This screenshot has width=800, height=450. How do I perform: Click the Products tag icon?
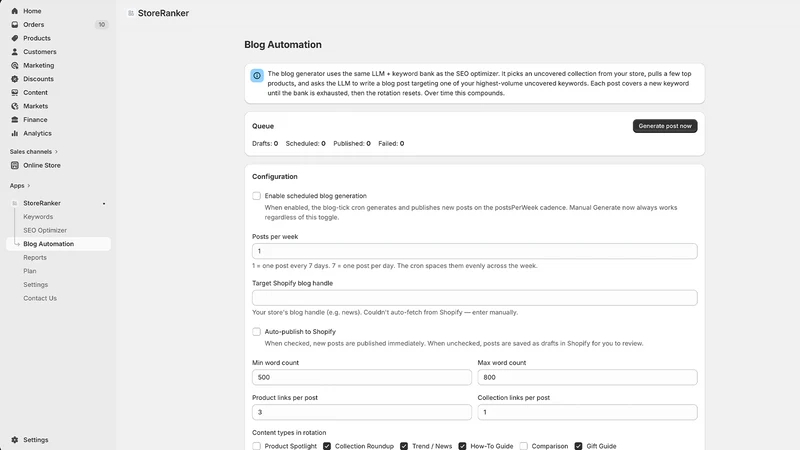pos(15,38)
